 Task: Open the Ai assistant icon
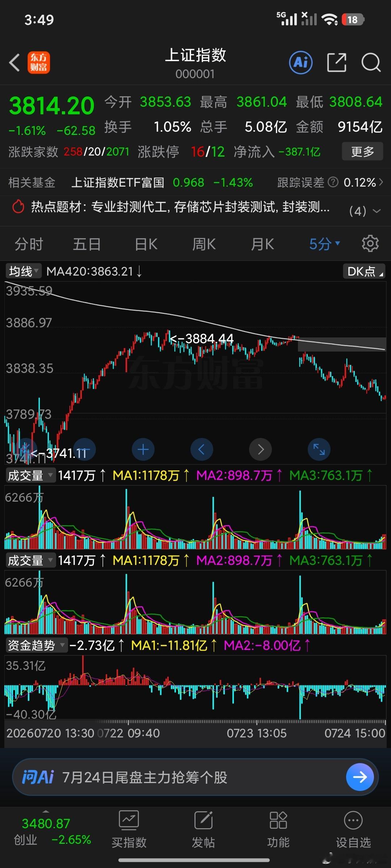301,63
